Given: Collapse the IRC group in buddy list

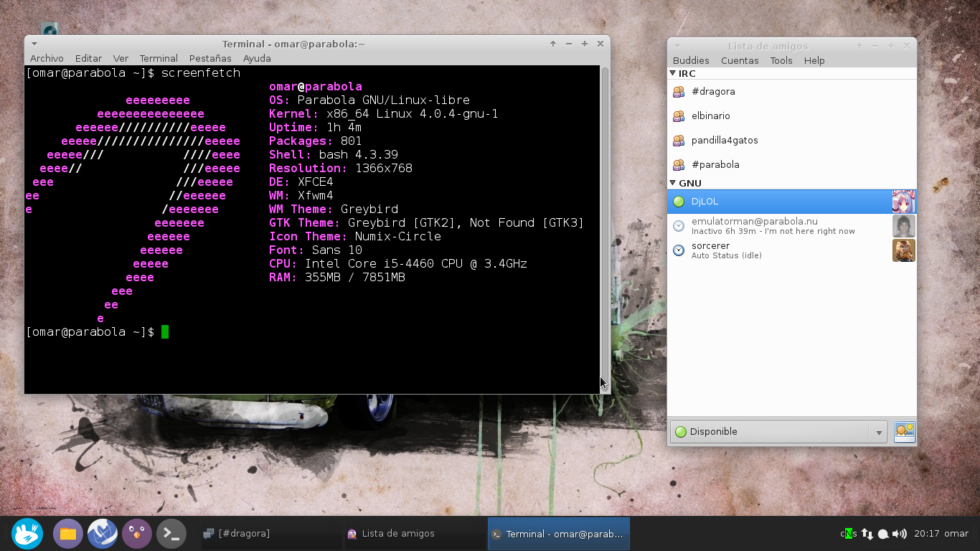Looking at the screenshot, I should click(673, 73).
